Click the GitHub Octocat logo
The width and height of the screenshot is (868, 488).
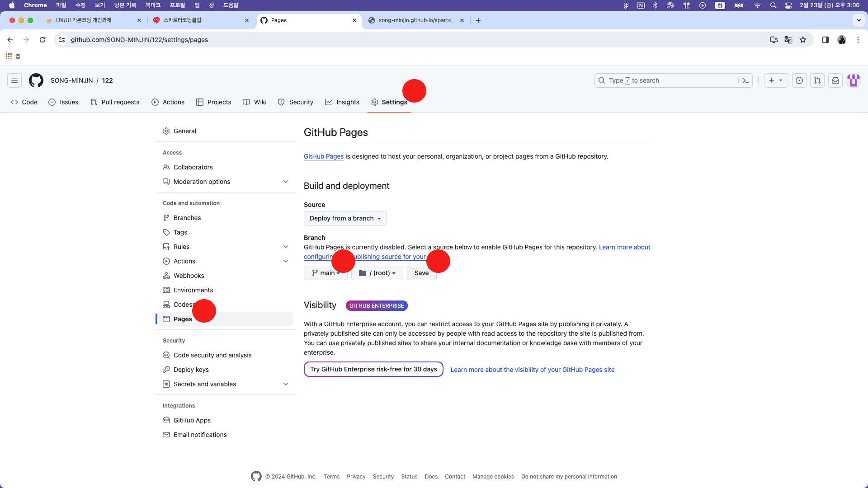pyautogui.click(x=36, y=80)
